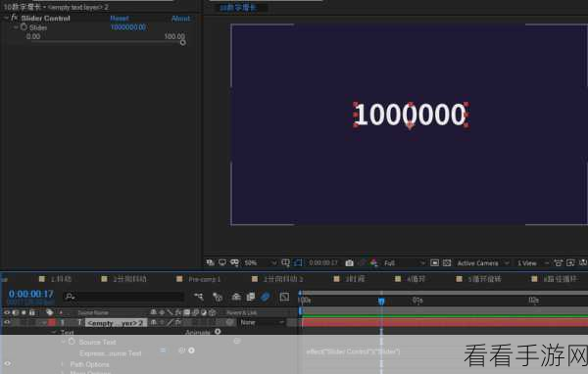The width and height of the screenshot is (588, 374).
Task: Open the composition mini-flowchart icon
Action: (x=198, y=297)
